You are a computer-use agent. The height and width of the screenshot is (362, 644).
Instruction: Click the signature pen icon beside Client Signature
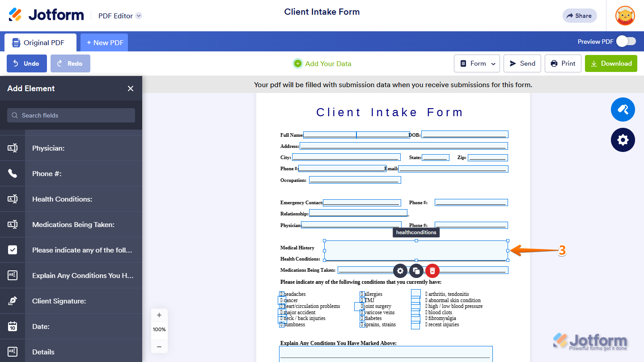(x=13, y=301)
